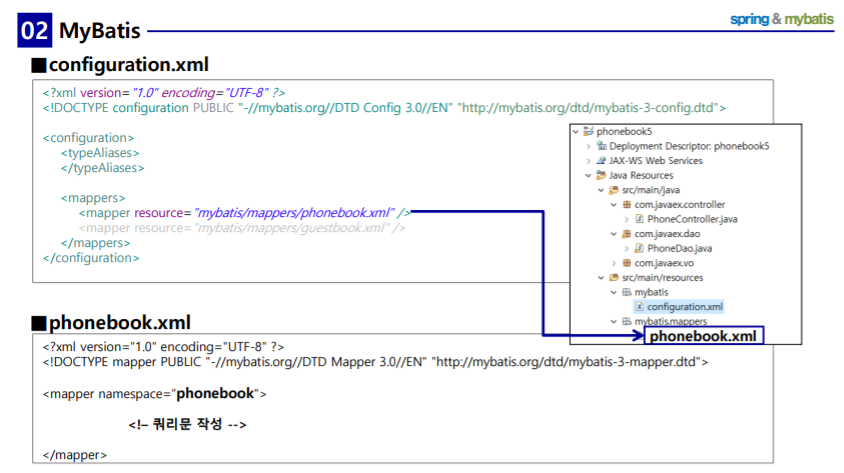Click the '</mapper>' closing tag
The height and width of the screenshot is (473, 844).
pyautogui.click(x=75, y=455)
